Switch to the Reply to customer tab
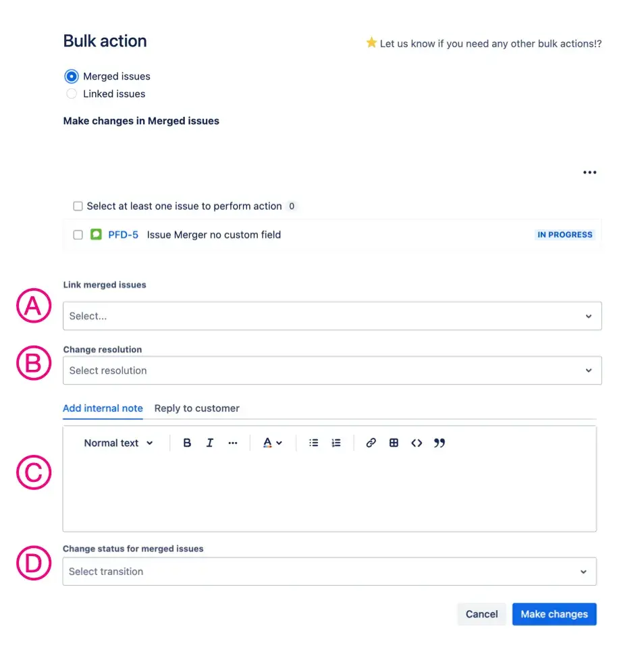Screen dimensions: 644x656 tap(196, 408)
